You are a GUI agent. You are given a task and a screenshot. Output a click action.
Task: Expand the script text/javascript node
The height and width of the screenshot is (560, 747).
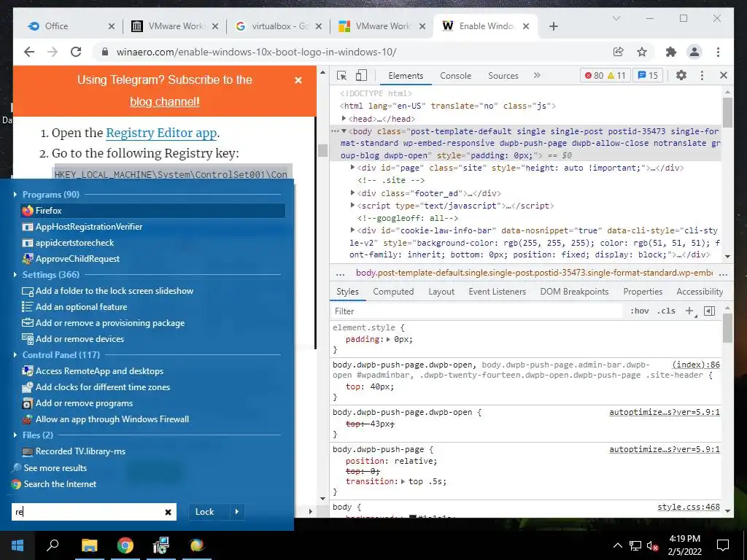coord(352,205)
